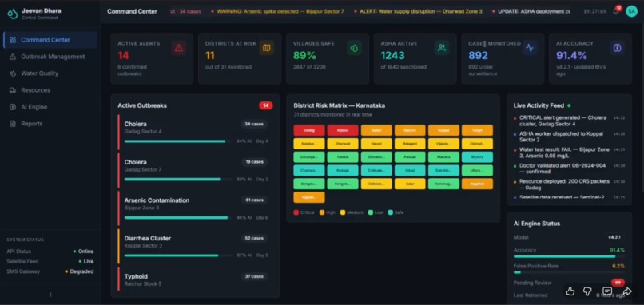Image resolution: width=644 pixels, height=305 pixels.
Task: Open the Cholera Gadag Sector 4 outbreak
Action: (195, 132)
